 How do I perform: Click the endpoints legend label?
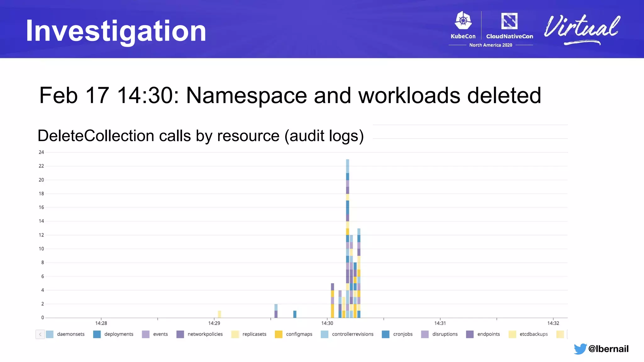488,334
